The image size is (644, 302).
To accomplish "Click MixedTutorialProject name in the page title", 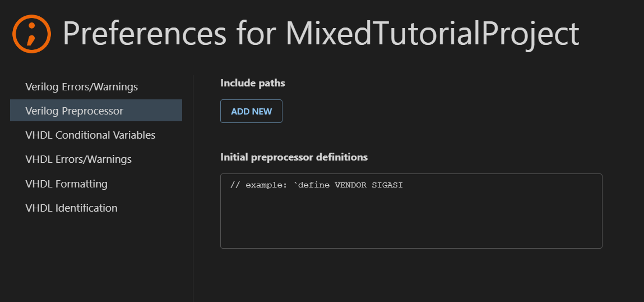I will [432, 34].
